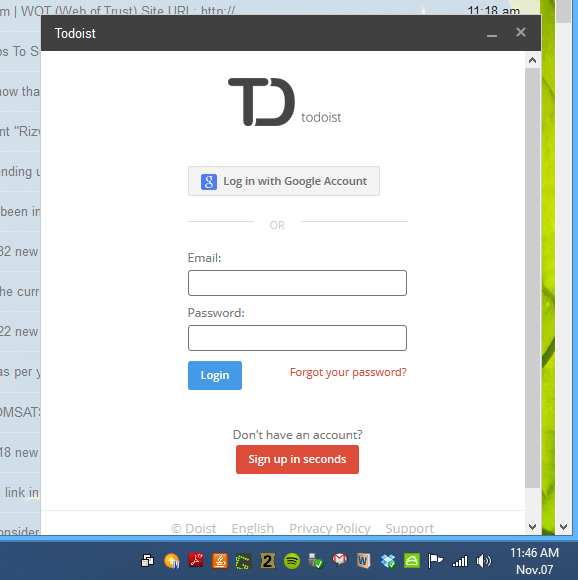Open the Forgot your password link

click(x=348, y=372)
